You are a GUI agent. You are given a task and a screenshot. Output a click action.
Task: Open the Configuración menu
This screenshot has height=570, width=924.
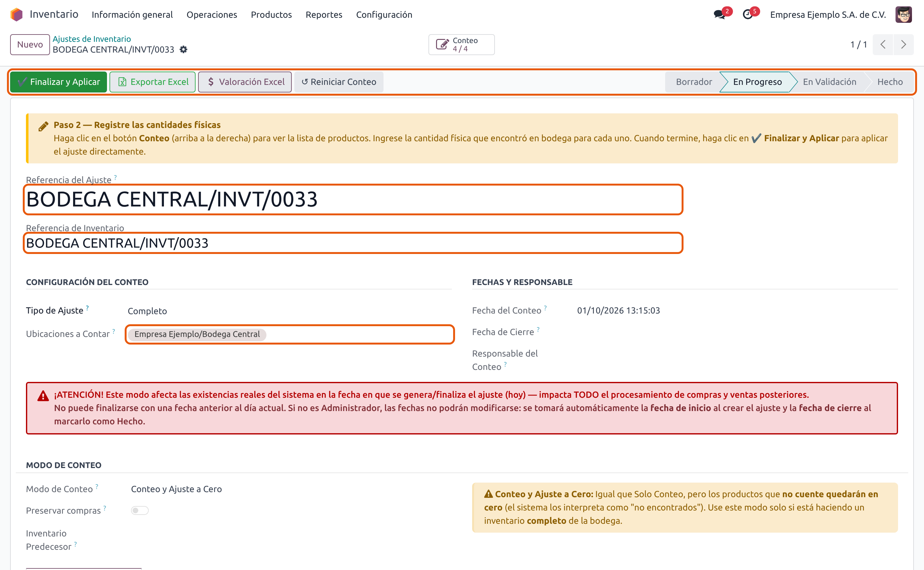(384, 15)
